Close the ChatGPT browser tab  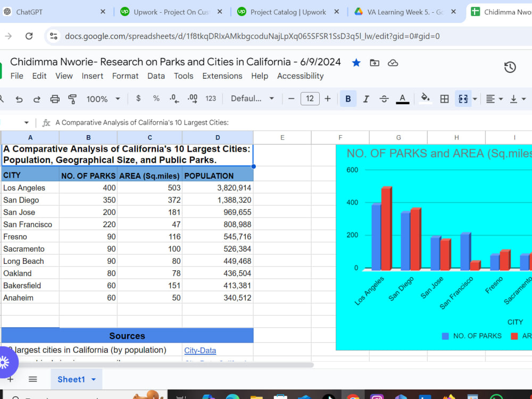103,12
